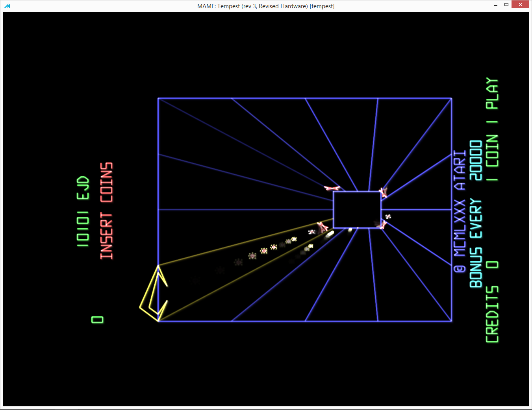Click the green CREDITS 0 text
Image resolution: width=532 pixels, height=410 pixels.
492,302
